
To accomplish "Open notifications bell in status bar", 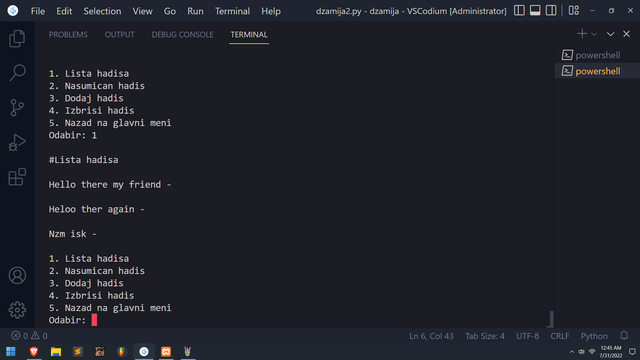I will click(624, 336).
